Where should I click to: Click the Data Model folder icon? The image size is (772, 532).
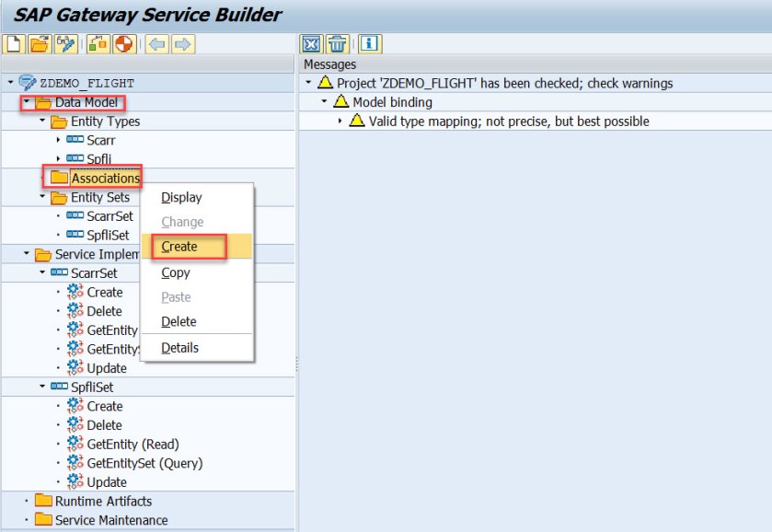pos(43,102)
